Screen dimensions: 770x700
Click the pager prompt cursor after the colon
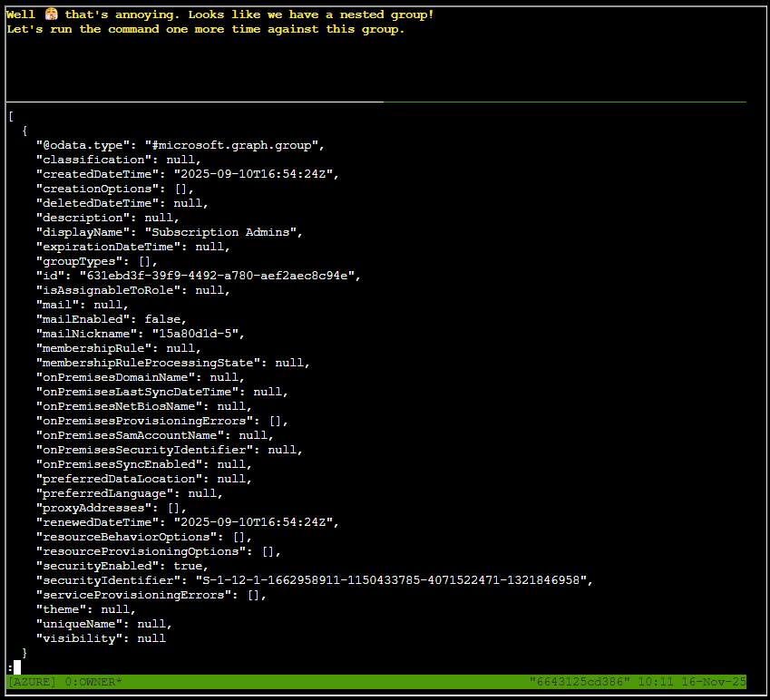pyautogui.click(x=17, y=667)
